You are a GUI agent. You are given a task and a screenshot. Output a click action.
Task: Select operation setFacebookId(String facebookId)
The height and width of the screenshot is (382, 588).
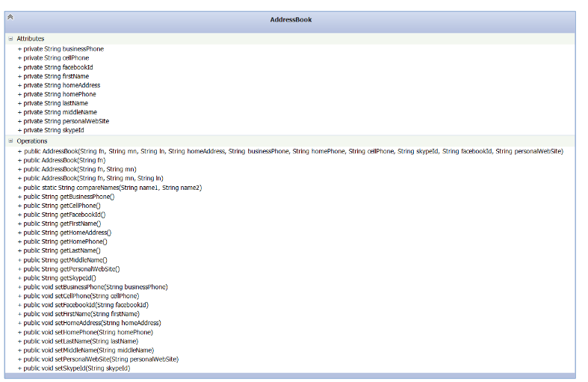(x=83, y=305)
